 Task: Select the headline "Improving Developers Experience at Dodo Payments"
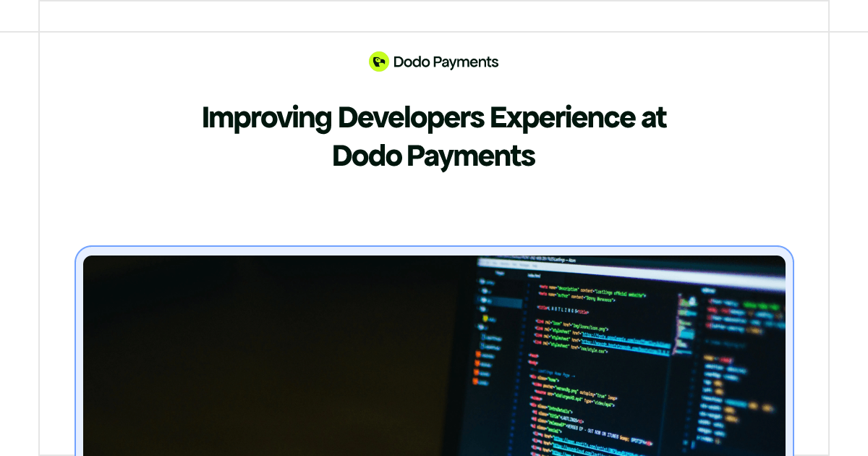click(434, 136)
